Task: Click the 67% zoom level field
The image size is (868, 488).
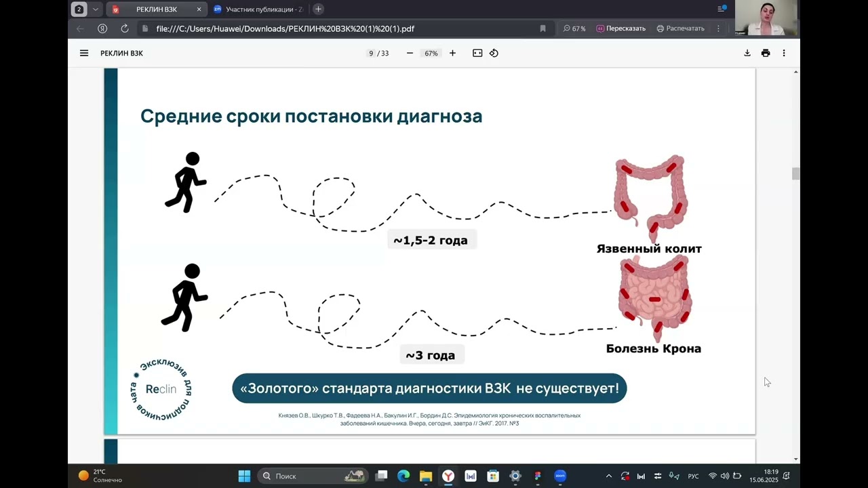Action: point(431,53)
